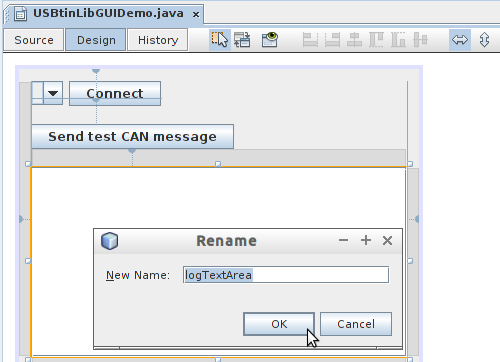Click the New Name text field
Image resolution: width=500 pixels, height=362 pixels.
point(286,275)
